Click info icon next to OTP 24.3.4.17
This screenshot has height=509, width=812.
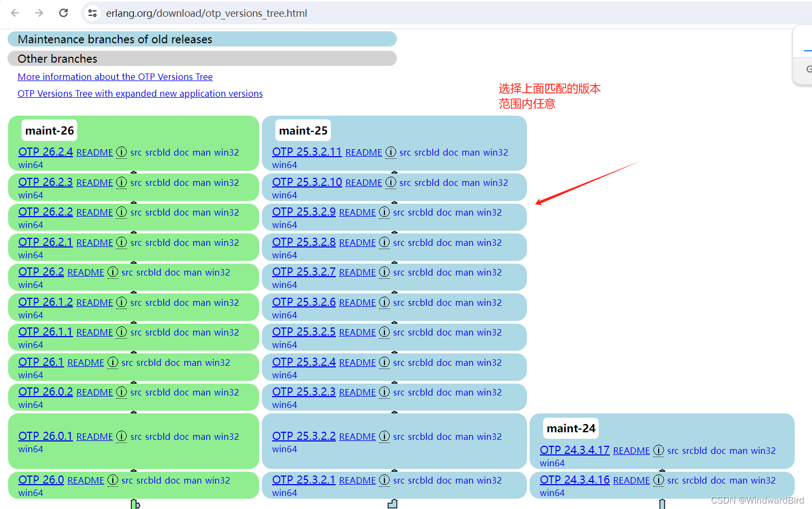pyautogui.click(x=659, y=451)
